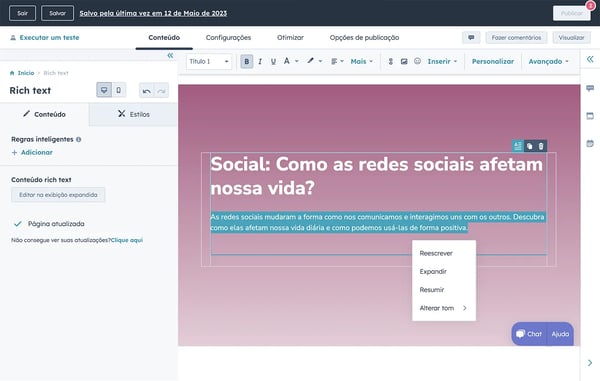Click the Publicar button
600x381 pixels.
pyautogui.click(x=572, y=13)
